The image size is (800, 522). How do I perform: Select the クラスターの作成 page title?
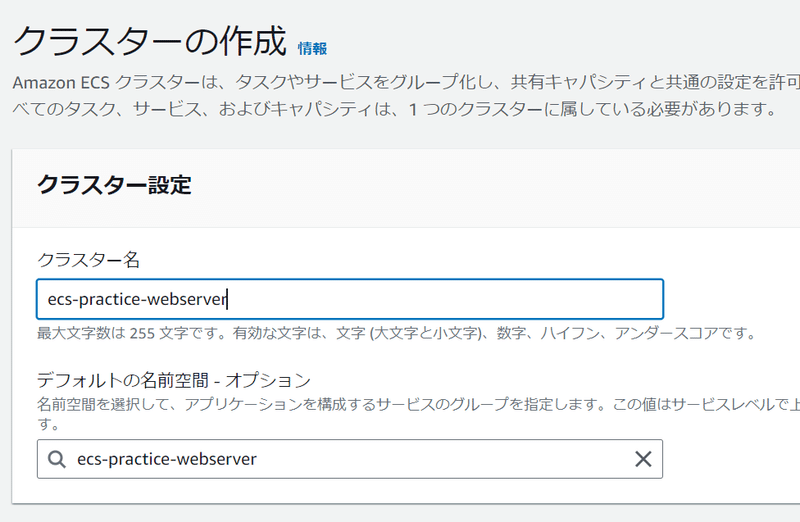[149, 41]
